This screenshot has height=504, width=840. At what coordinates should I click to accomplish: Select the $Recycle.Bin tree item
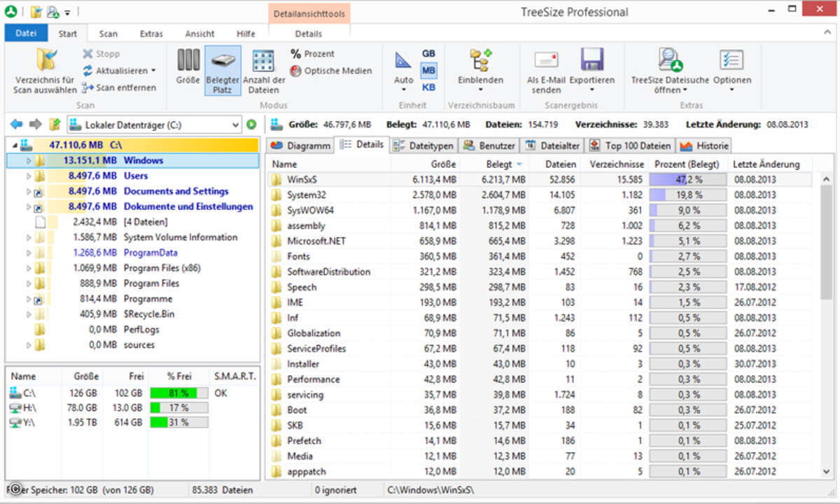pos(149,314)
